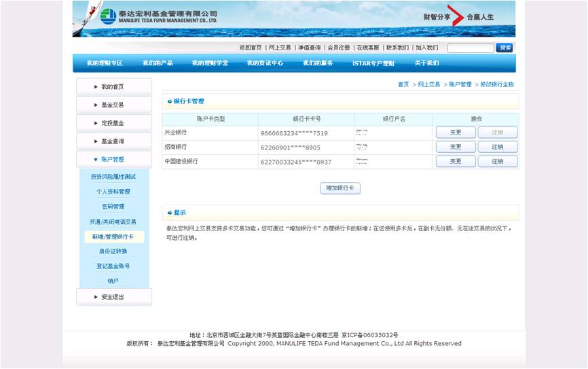
Task: Open the 净值查询 link
Action: (x=310, y=48)
